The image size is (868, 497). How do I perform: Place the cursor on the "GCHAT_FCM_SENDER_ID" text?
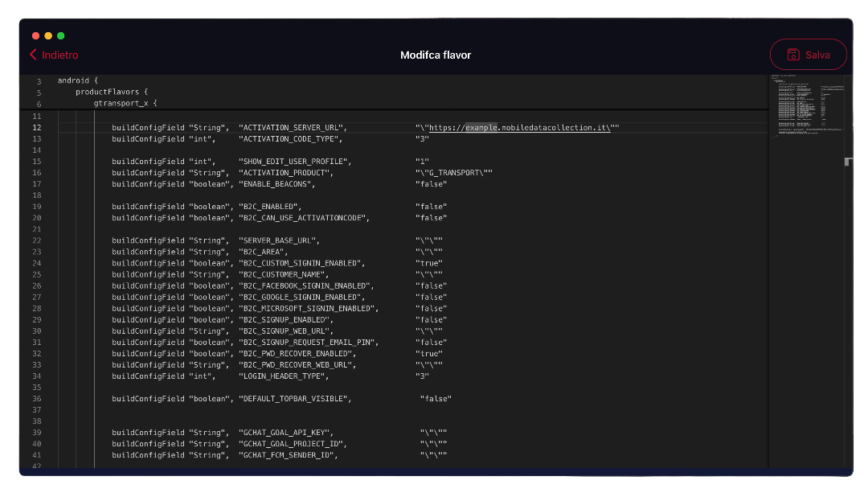pyautogui.click(x=287, y=455)
